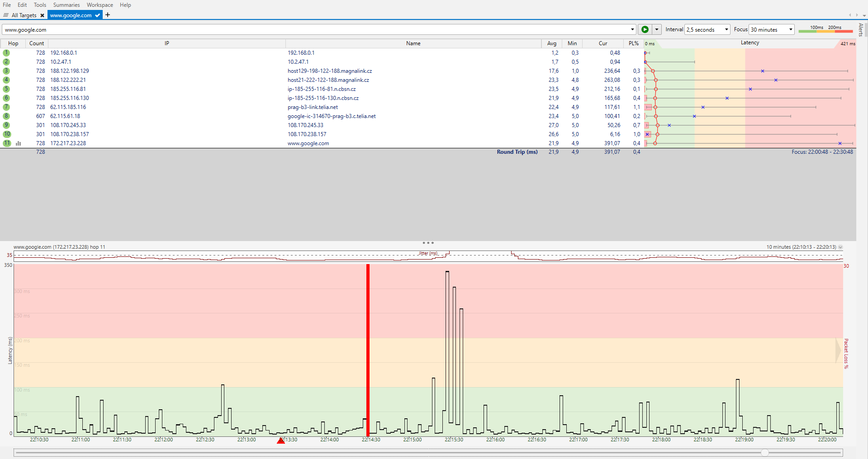Click the plus icon to add target
The image size is (868, 459).
tap(108, 15)
